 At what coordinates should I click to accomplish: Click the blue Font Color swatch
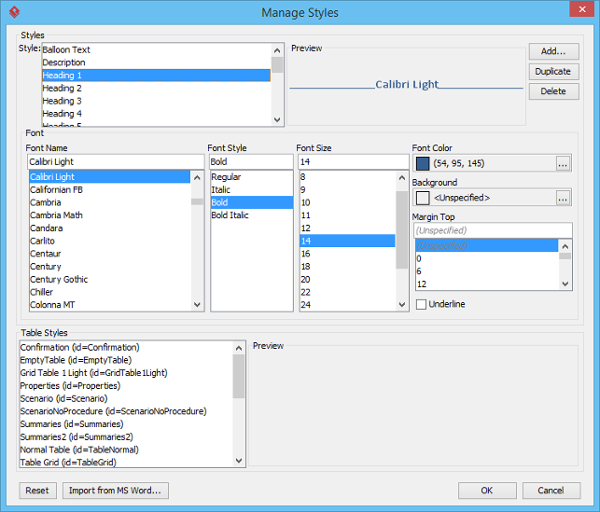click(422, 164)
